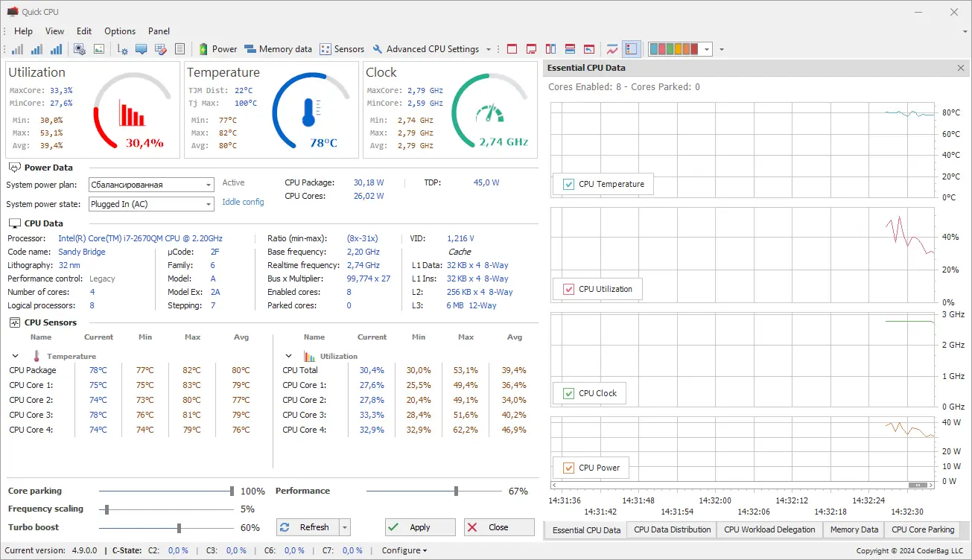Click the list-with-gear toolbar icon
The height and width of the screenshot is (560, 972).
123,49
